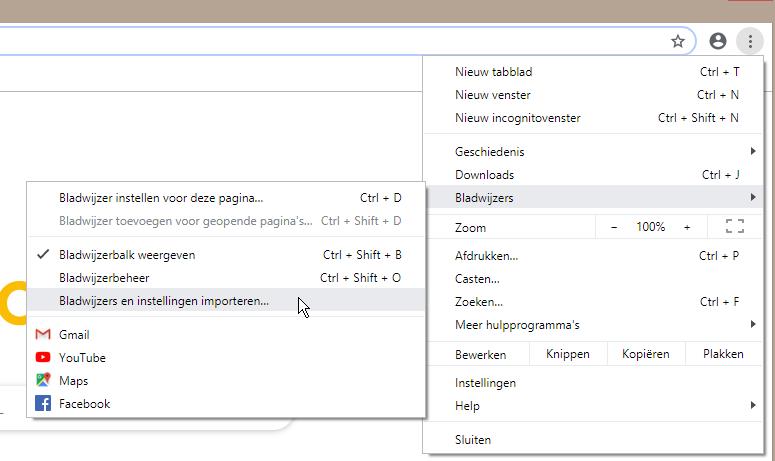This screenshot has width=775, height=461.
Task: Open the YouTube bookmark
Action: click(x=82, y=358)
